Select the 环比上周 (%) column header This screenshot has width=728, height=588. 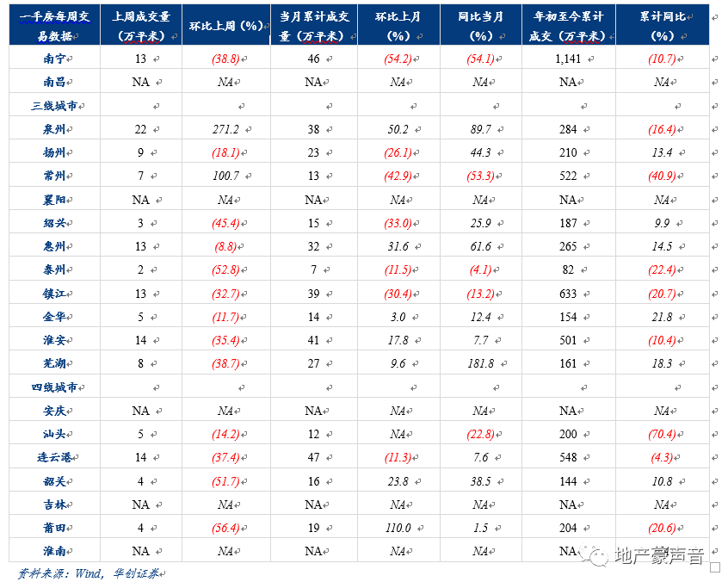point(226,25)
